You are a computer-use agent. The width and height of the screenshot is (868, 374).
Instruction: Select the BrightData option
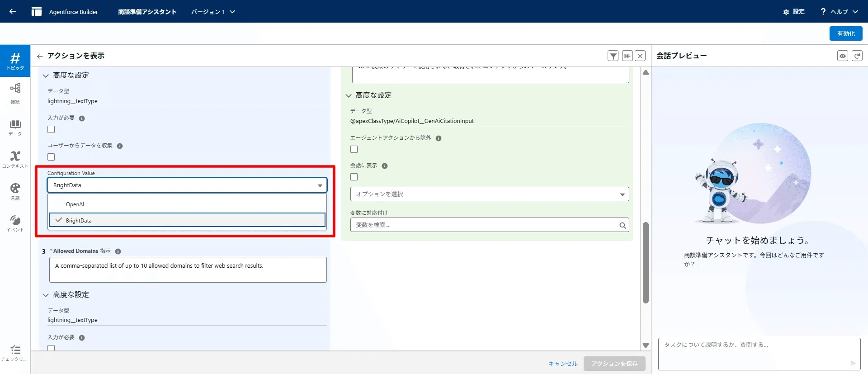point(187,221)
